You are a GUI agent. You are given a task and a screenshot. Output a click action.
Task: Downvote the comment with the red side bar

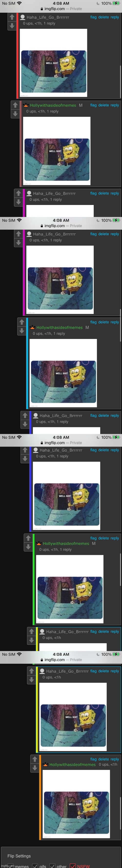click(12, 26)
